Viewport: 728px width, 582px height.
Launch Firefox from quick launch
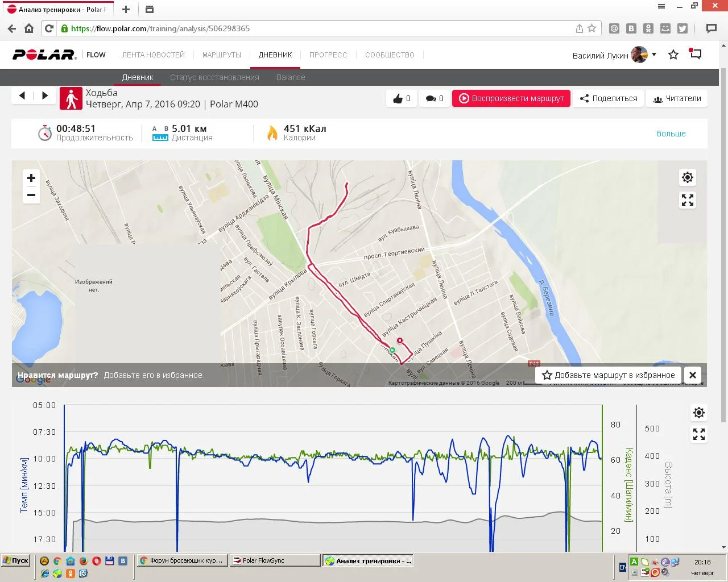[83, 561]
